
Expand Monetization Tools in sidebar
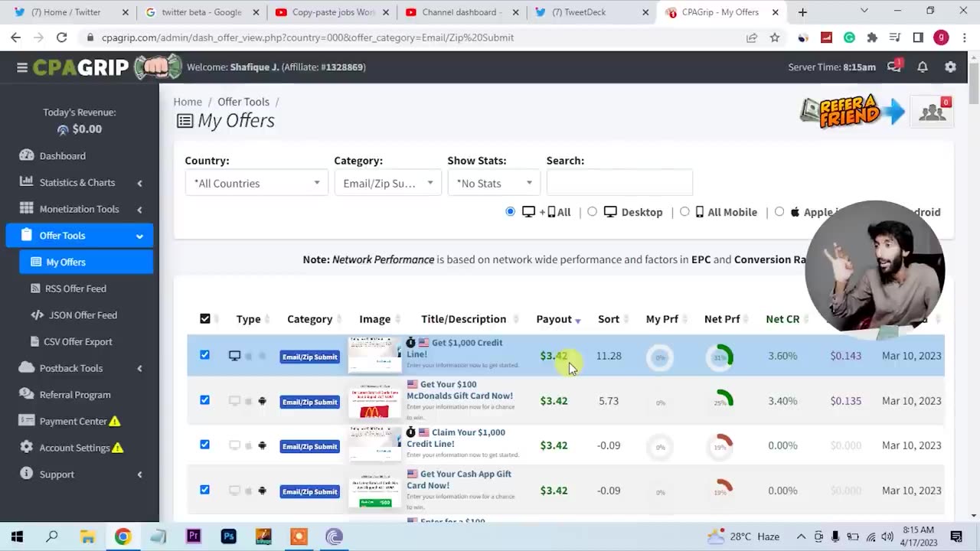pos(80,209)
